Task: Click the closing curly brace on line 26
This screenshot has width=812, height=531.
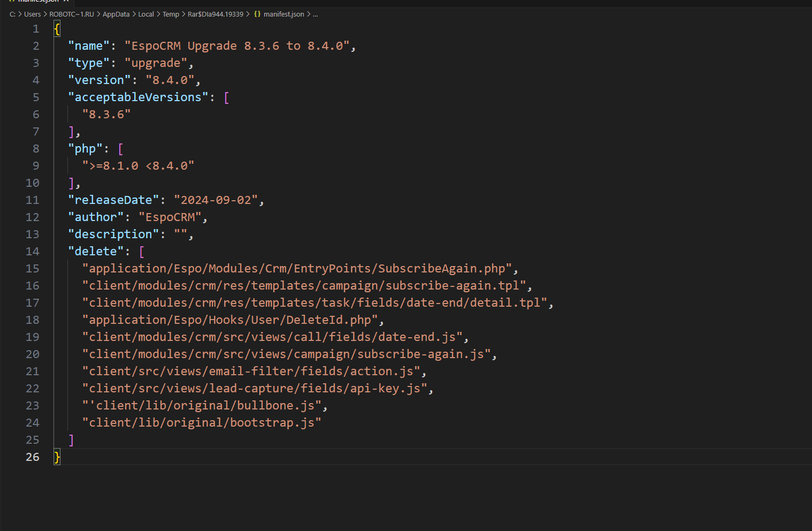Action: (57, 457)
